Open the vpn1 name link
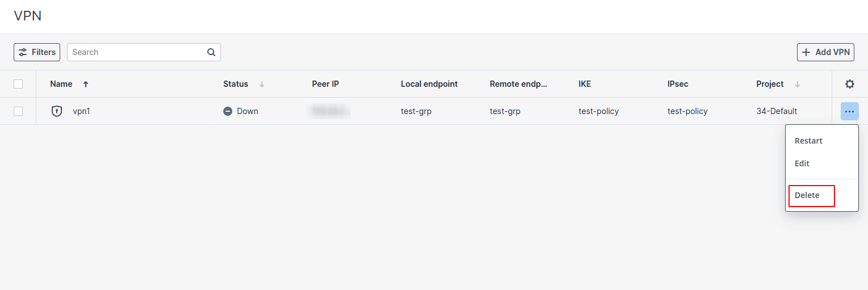Viewport: 868px width, 290px height. coord(81,111)
